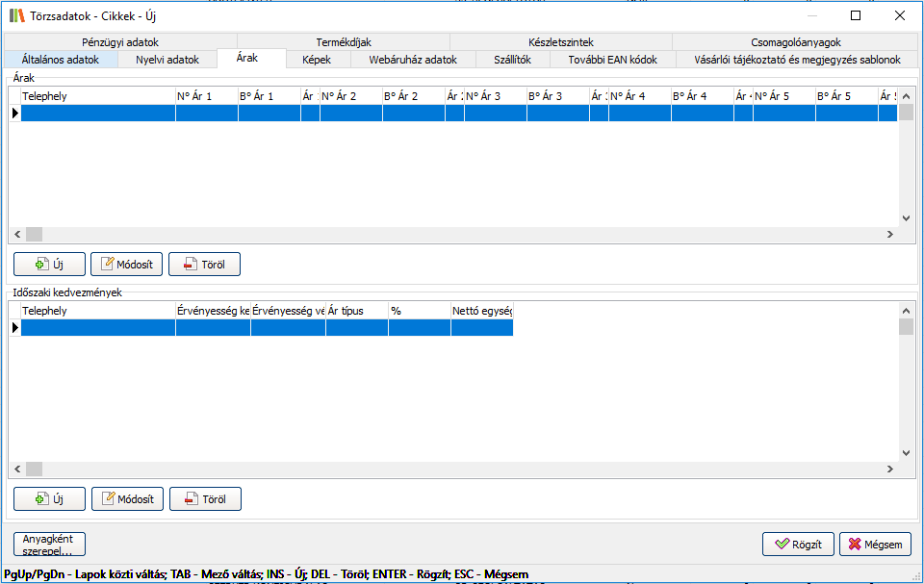
Task: Open the További EAN kódok tab
Action: [x=612, y=60]
